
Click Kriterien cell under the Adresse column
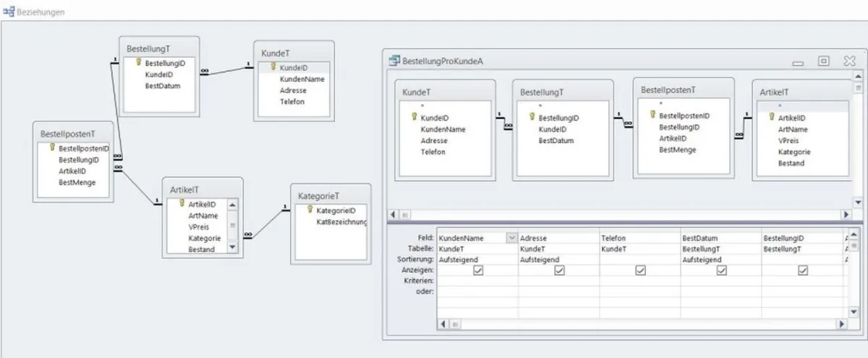click(558, 280)
